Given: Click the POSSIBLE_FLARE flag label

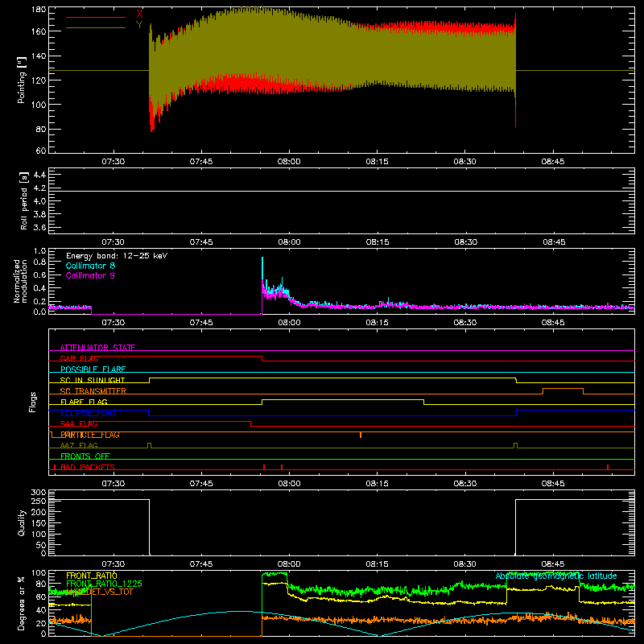Looking at the screenshot, I should [x=93, y=369].
